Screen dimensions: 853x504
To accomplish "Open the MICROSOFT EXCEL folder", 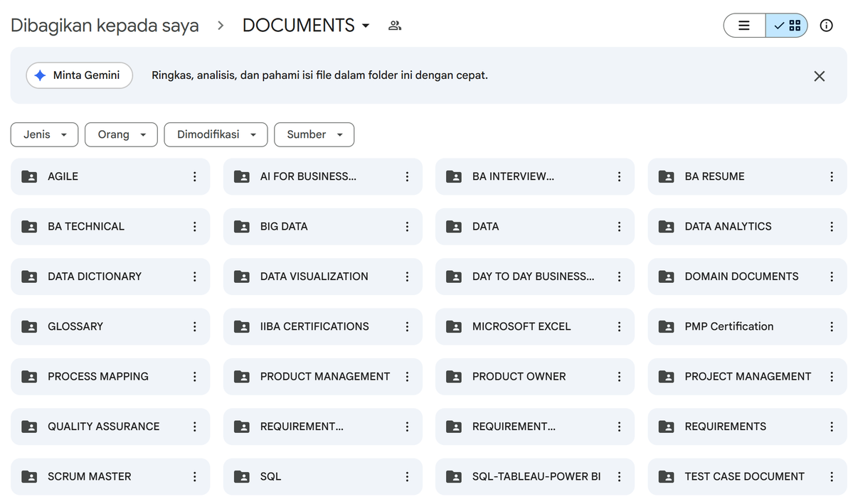I will [x=535, y=327].
